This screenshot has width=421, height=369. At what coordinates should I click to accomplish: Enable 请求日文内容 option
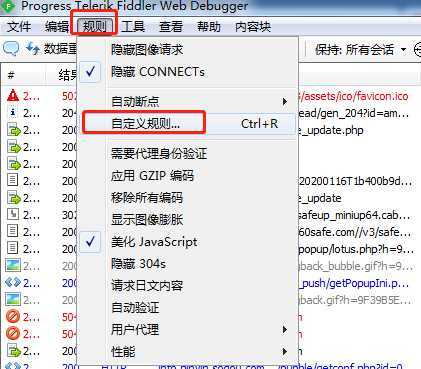[x=187, y=286]
